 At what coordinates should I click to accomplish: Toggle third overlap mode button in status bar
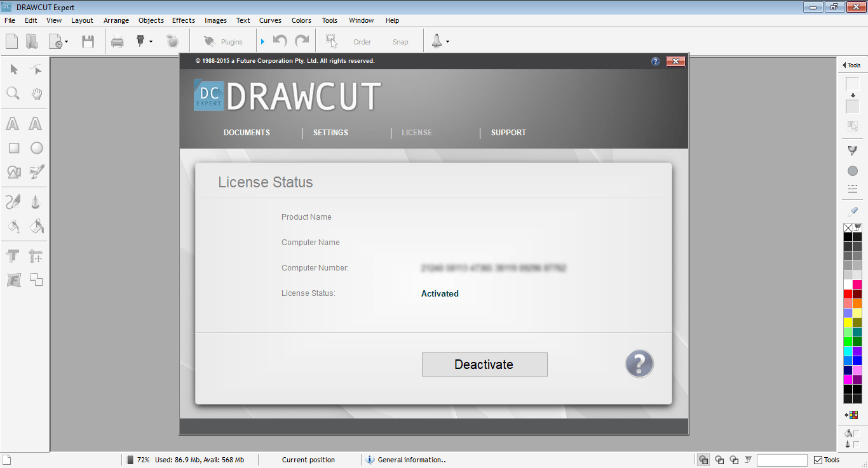pyautogui.click(x=735, y=460)
